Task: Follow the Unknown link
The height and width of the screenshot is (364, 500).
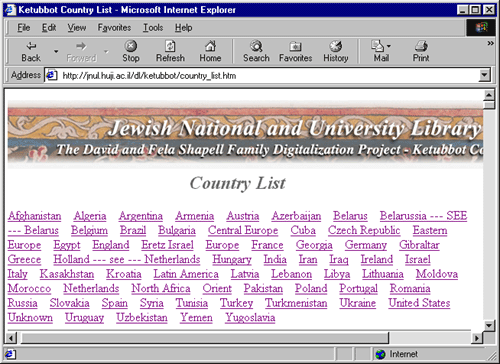Action: coord(30,317)
